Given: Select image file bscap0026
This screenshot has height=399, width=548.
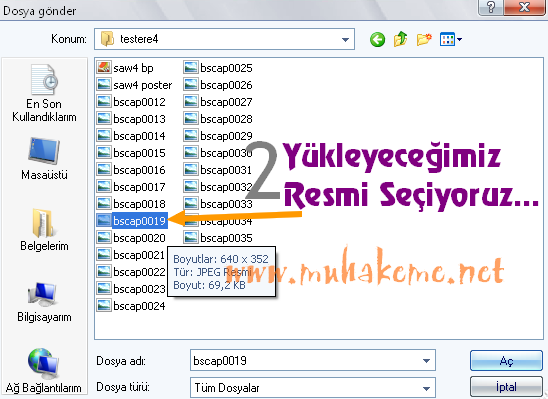Looking at the screenshot, I should pyautogui.click(x=218, y=85).
